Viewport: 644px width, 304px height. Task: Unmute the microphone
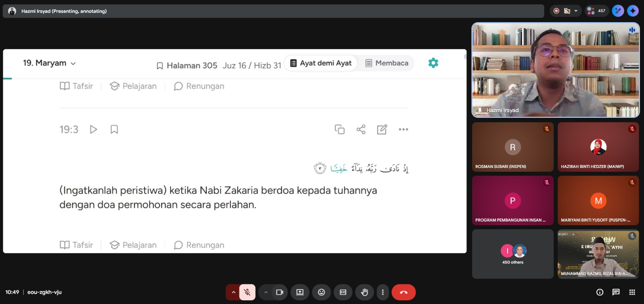coord(247,292)
